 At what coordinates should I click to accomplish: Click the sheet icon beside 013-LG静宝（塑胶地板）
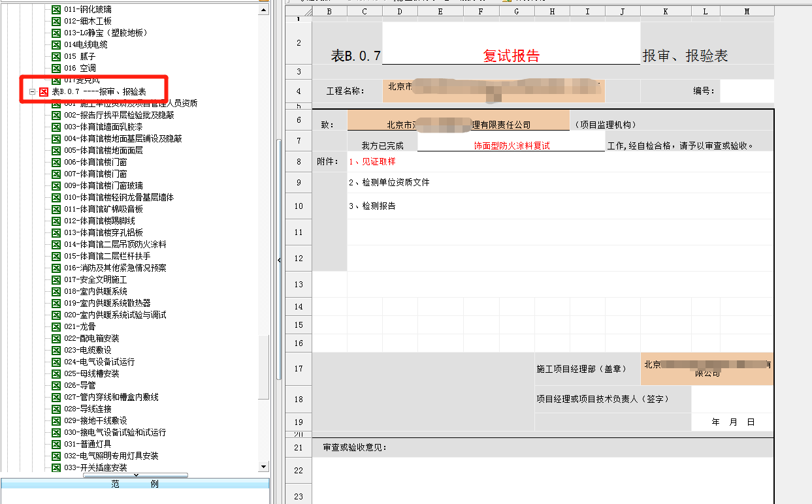(56, 33)
